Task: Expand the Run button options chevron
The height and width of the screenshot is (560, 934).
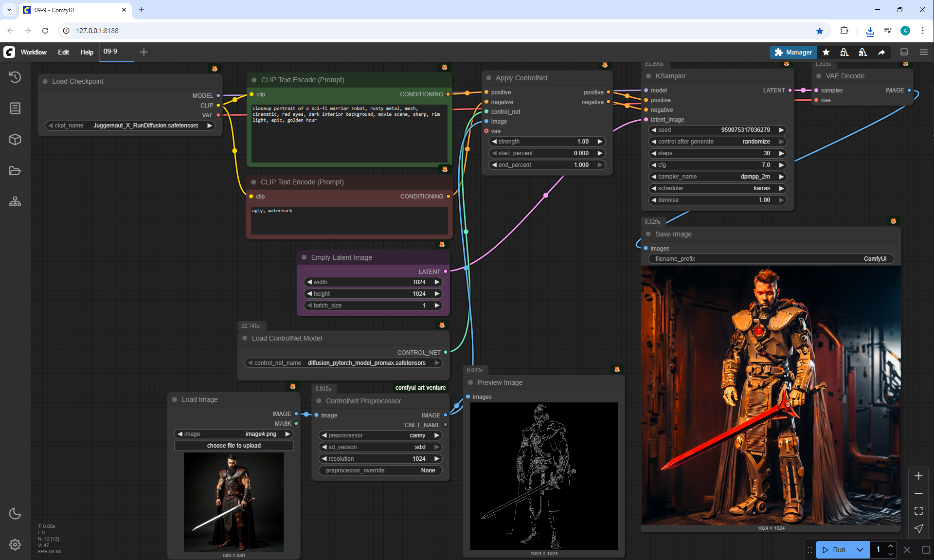Action: point(860,550)
